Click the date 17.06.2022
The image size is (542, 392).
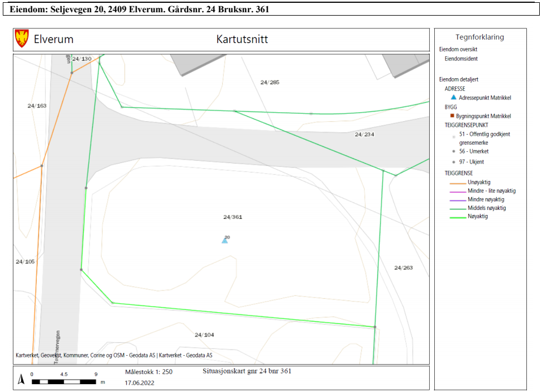point(140,383)
